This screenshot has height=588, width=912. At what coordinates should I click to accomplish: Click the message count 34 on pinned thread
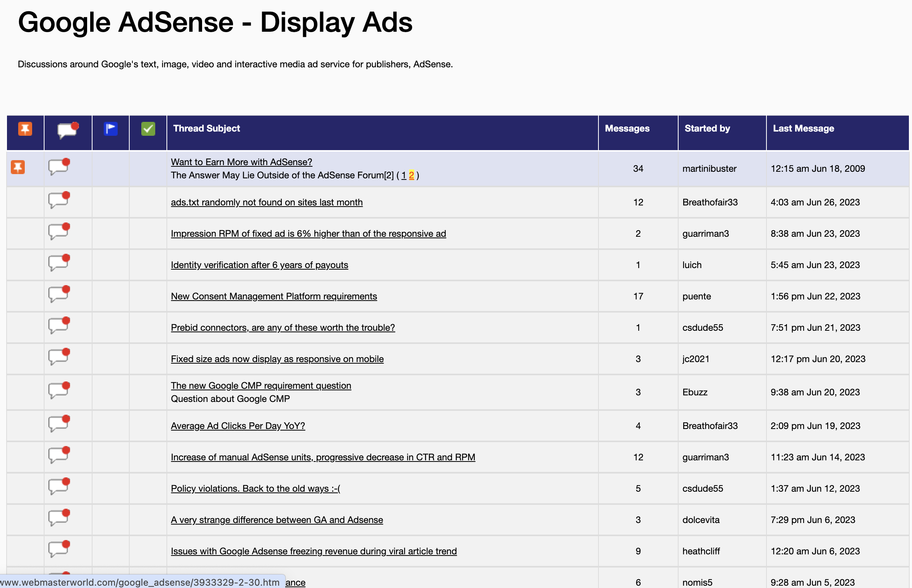pyautogui.click(x=638, y=169)
